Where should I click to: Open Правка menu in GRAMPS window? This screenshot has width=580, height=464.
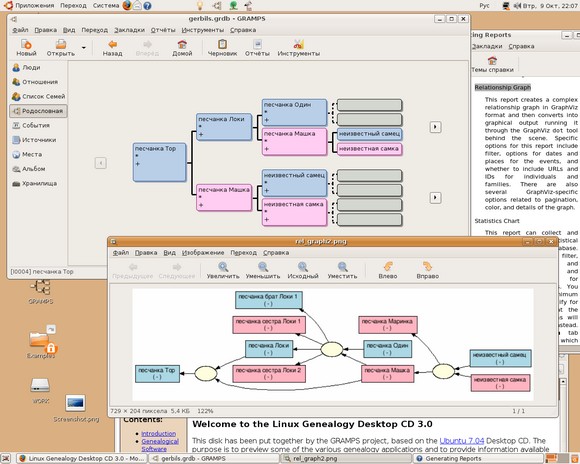pyautogui.click(x=45, y=30)
